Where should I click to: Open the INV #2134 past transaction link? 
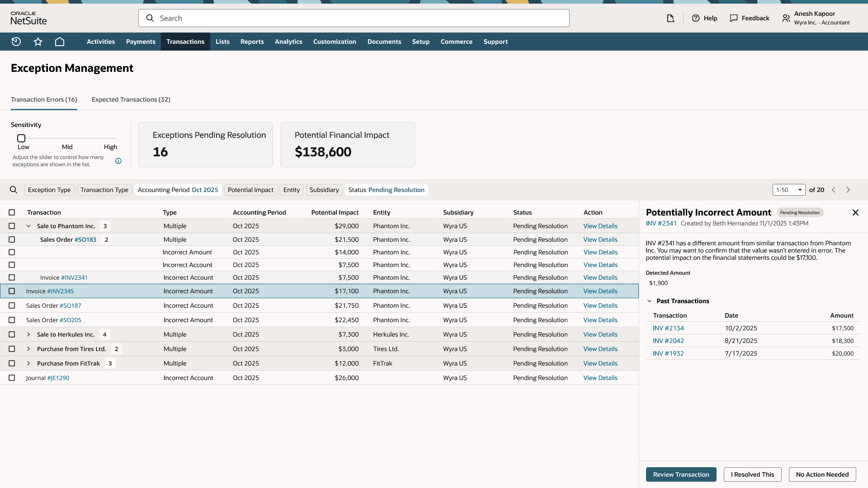pos(668,328)
